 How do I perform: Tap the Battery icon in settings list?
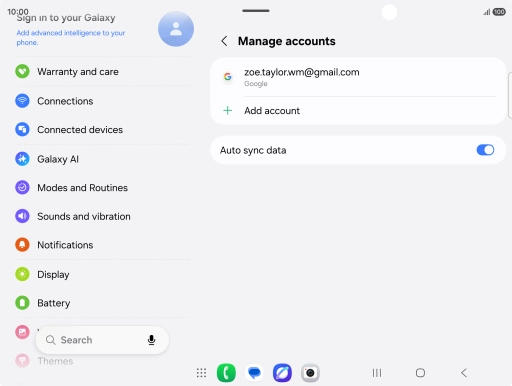point(22,303)
